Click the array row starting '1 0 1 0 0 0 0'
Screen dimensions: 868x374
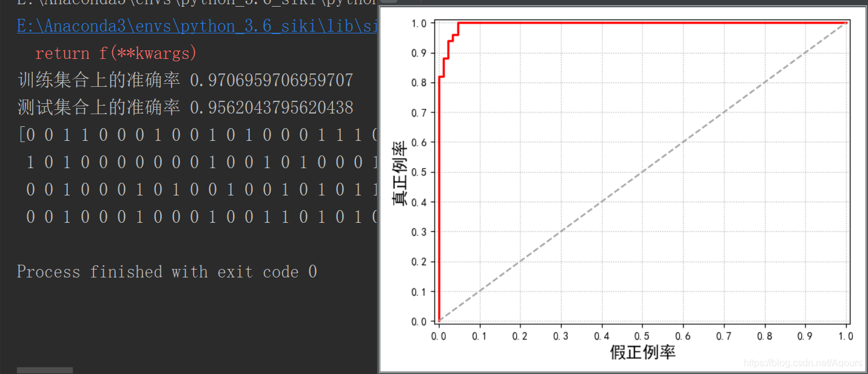pyautogui.click(x=203, y=162)
